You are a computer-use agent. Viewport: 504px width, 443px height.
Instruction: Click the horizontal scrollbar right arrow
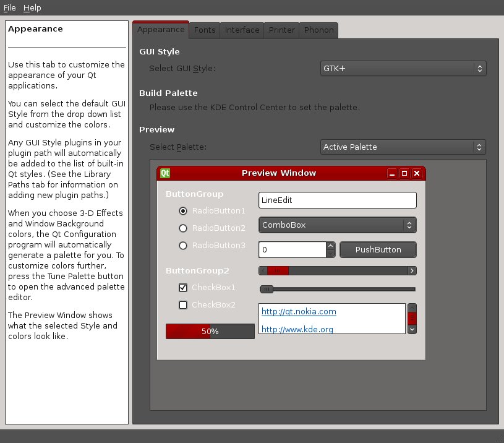412,270
